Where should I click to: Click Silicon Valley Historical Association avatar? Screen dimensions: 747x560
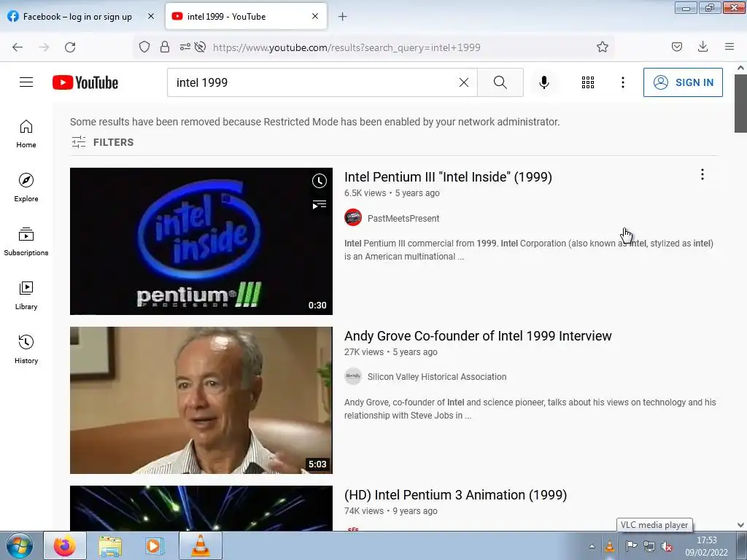click(x=353, y=376)
